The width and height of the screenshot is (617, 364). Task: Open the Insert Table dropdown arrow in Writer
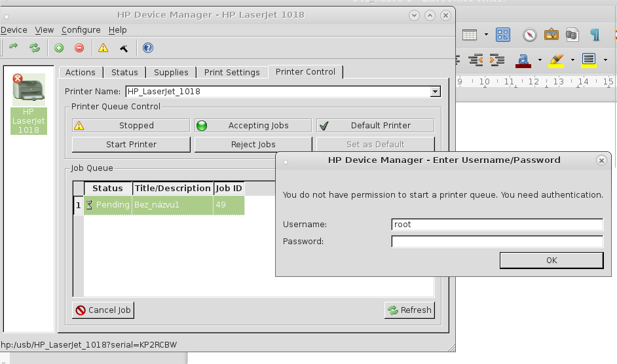[487, 35]
